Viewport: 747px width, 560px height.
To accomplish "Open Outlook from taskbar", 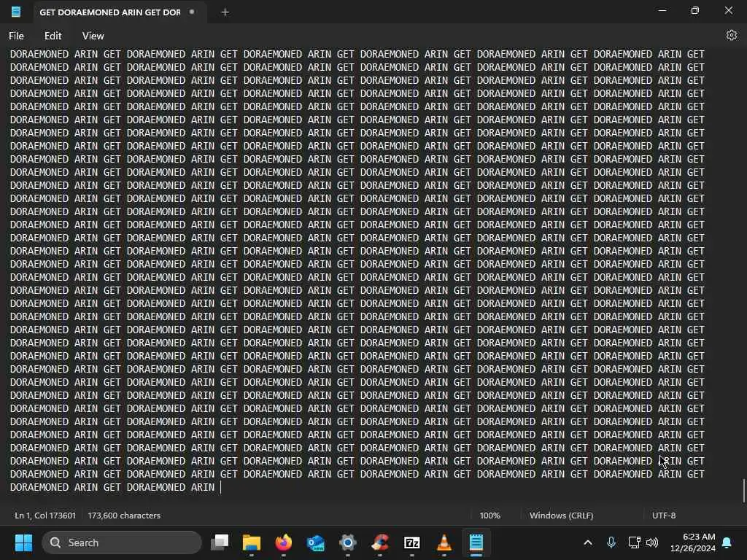I will [315, 542].
